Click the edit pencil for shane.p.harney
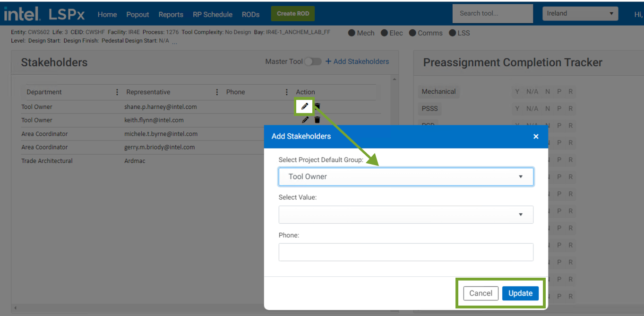Screen dimensions: 644x316 click(x=305, y=106)
